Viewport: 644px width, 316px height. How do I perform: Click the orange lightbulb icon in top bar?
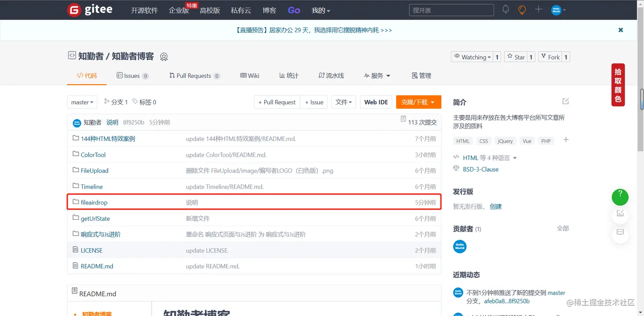click(522, 9)
